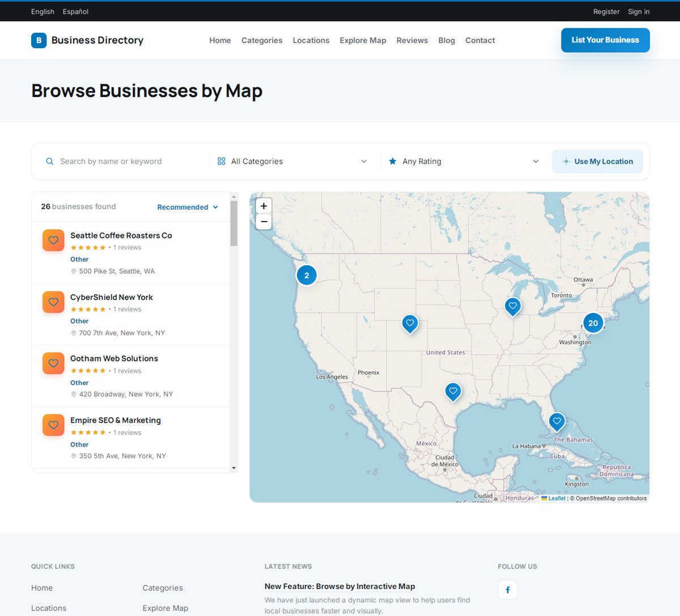Switch language to English
The image size is (680, 616).
pyautogui.click(x=42, y=11)
